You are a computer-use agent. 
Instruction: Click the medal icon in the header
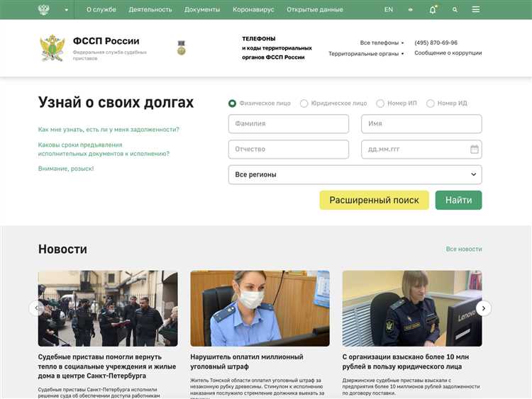tap(182, 47)
